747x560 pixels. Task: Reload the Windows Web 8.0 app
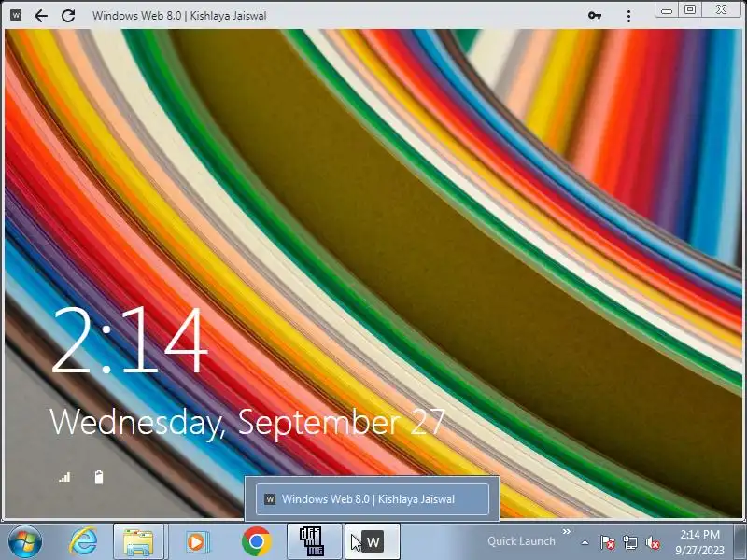[x=68, y=16]
